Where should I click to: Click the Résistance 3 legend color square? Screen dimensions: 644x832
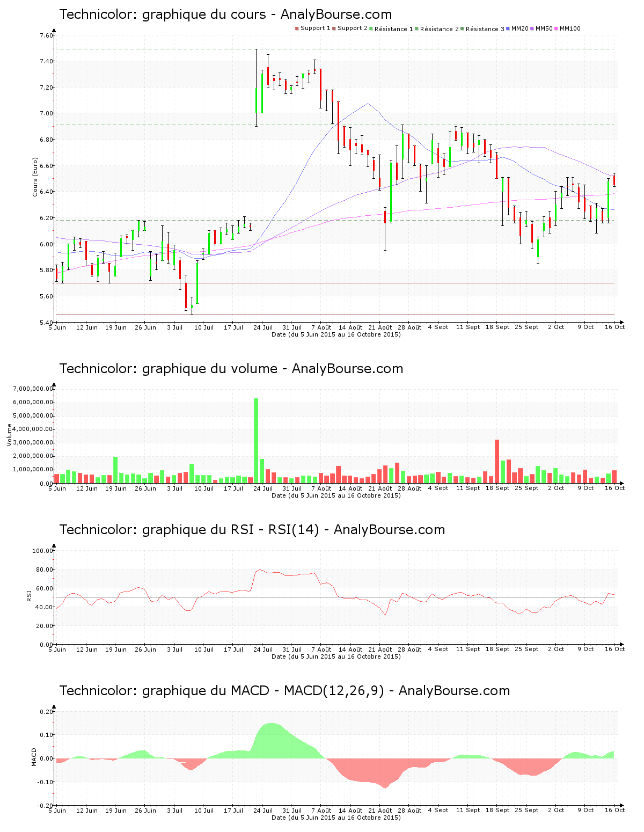tap(462, 28)
